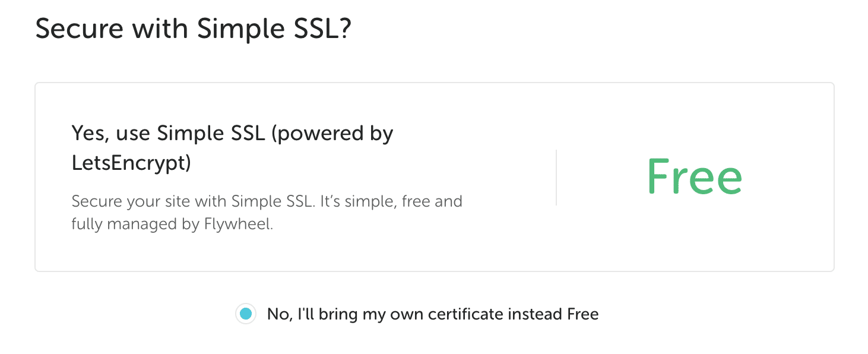Click the question mark ending the heading
Image resolution: width=868 pixels, height=354 pixels.
point(345,28)
